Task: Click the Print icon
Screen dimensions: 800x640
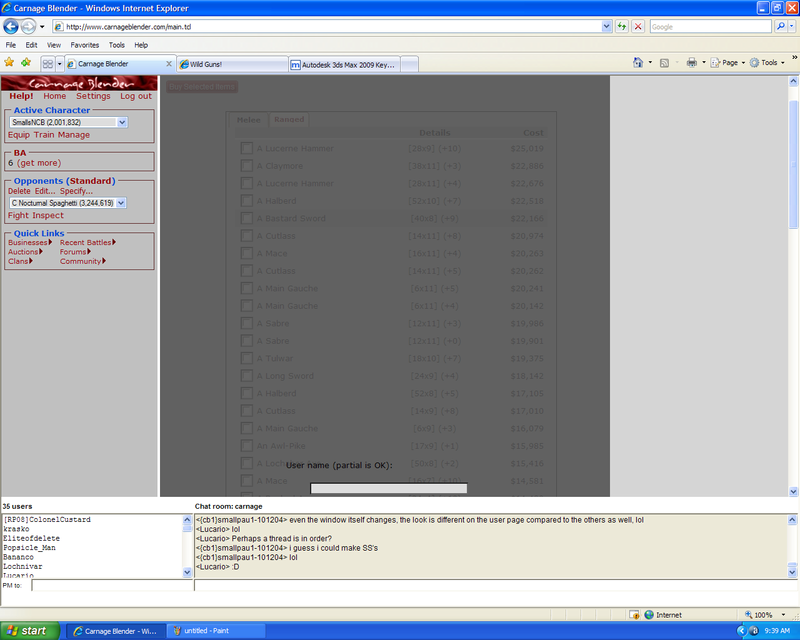Action: 692,63
